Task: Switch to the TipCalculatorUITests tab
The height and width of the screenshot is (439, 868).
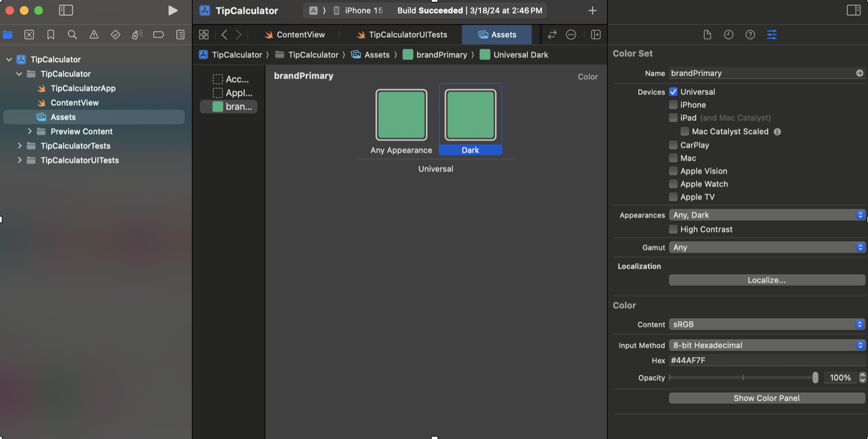Action: [x=402, y=34]
